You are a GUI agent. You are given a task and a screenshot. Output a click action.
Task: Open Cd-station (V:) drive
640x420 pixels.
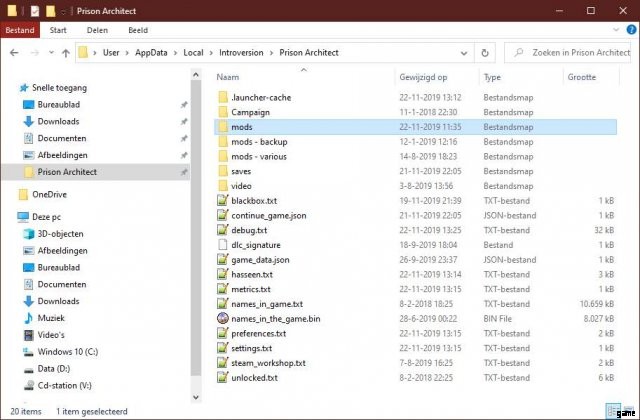click(x=64, y=385)
